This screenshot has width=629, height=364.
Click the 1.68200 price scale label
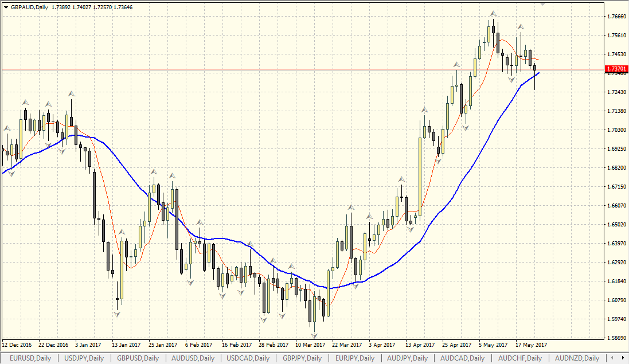click(617, 167)
